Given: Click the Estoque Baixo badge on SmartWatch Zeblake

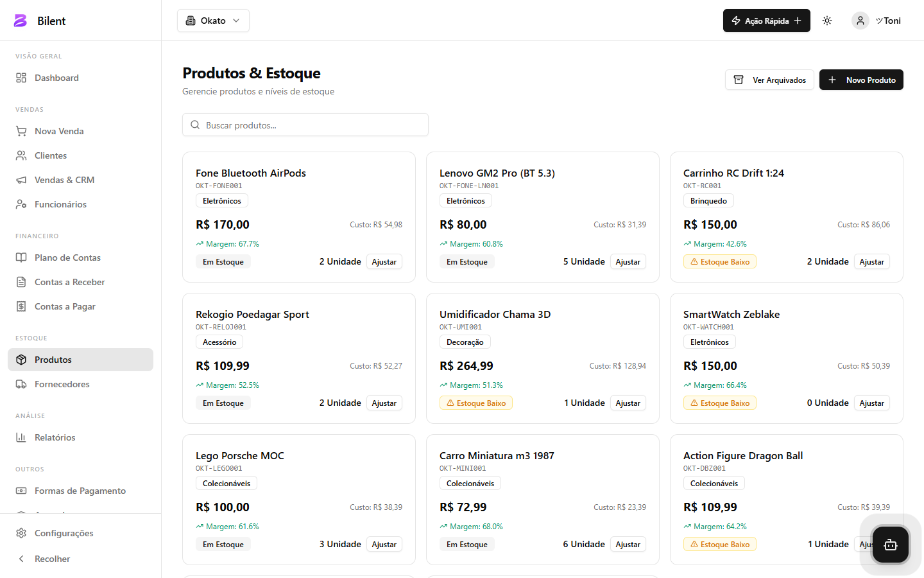Looking at the screenshot, I should pos(719,403).
